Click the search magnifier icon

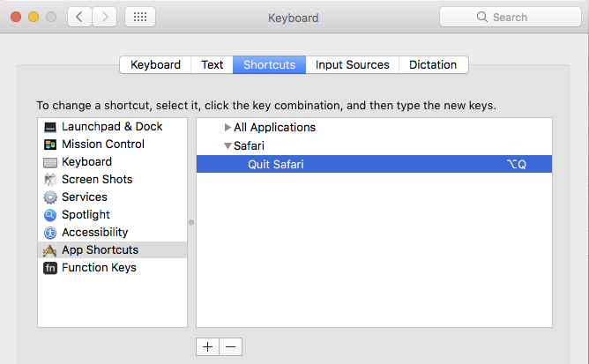(x=482, y=17)
